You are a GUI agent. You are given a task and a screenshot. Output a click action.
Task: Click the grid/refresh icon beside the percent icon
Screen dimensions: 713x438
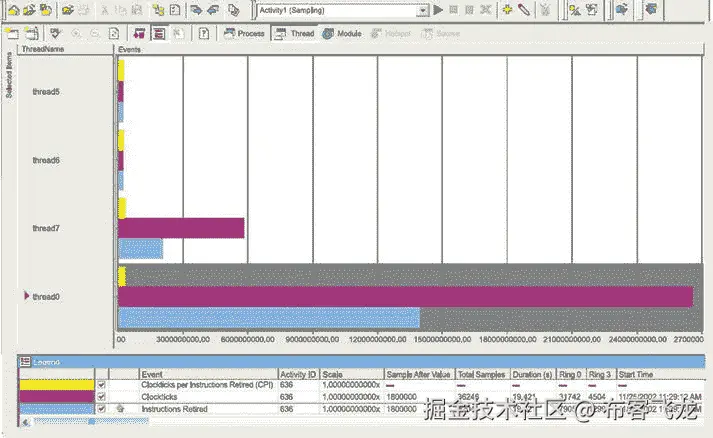[x=592, y=10]
